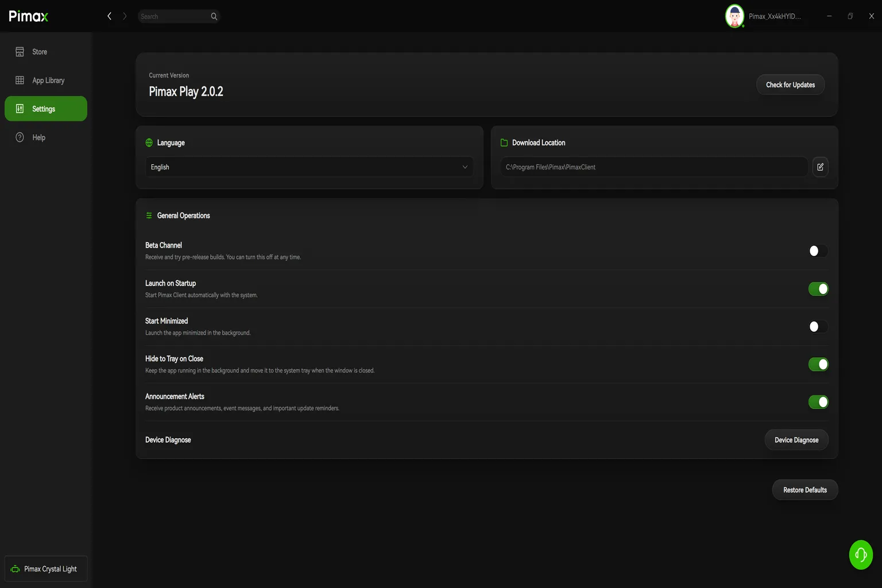The image size is (882, 588).
Task: Run the Device Diagnose button
Action: tap(796, 440)
